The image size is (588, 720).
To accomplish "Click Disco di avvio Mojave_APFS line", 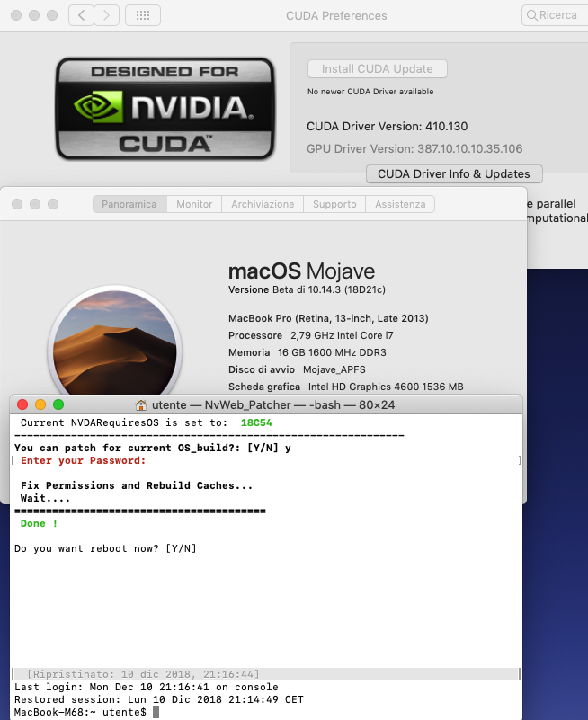I will tap(297, 369).
